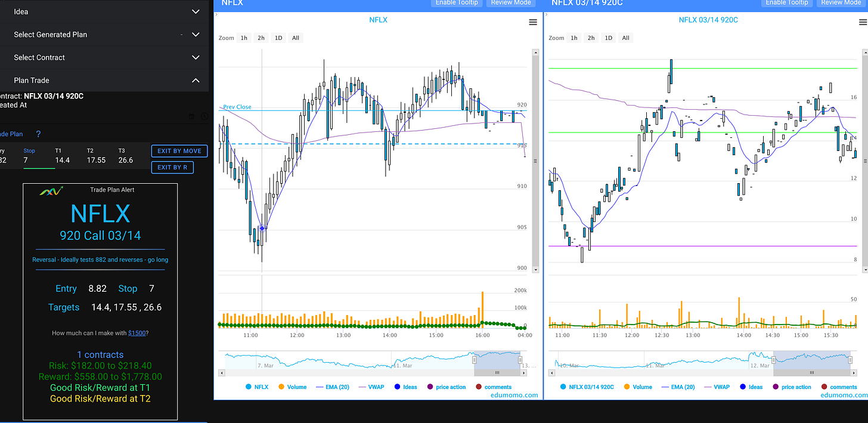Toggle Volume series in NFLX chart legend
This screenshot has height=423, width=868.
click(292, 387)
